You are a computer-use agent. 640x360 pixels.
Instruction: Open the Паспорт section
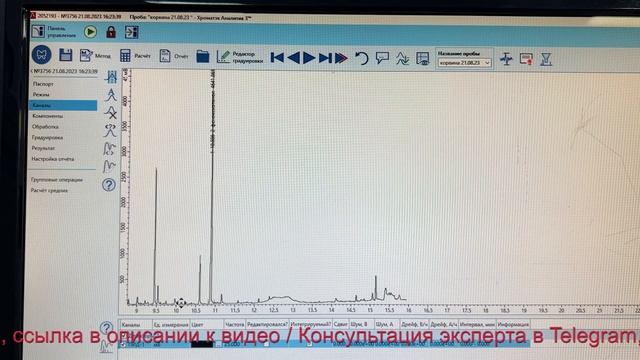[43, 84]
